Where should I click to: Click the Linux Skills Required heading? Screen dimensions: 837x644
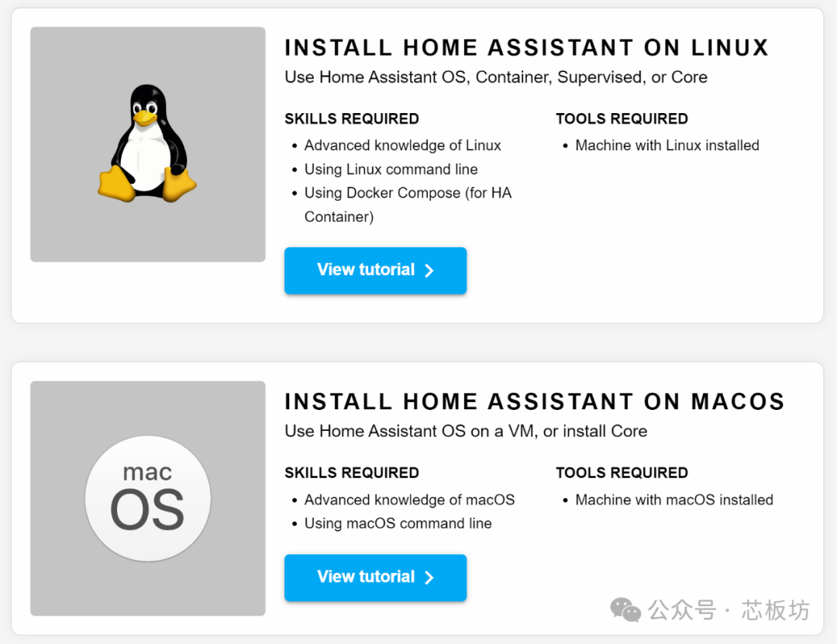pos(352,119)
